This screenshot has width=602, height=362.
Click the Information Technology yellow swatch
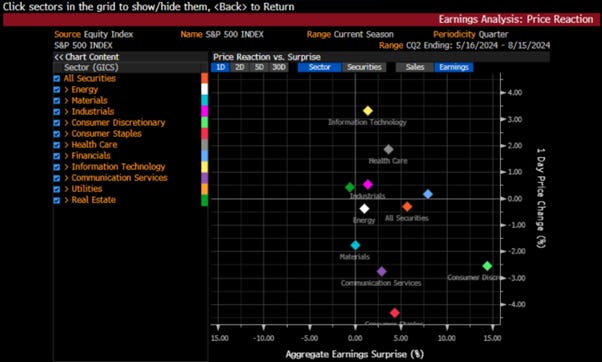click(x=205, y=167)
